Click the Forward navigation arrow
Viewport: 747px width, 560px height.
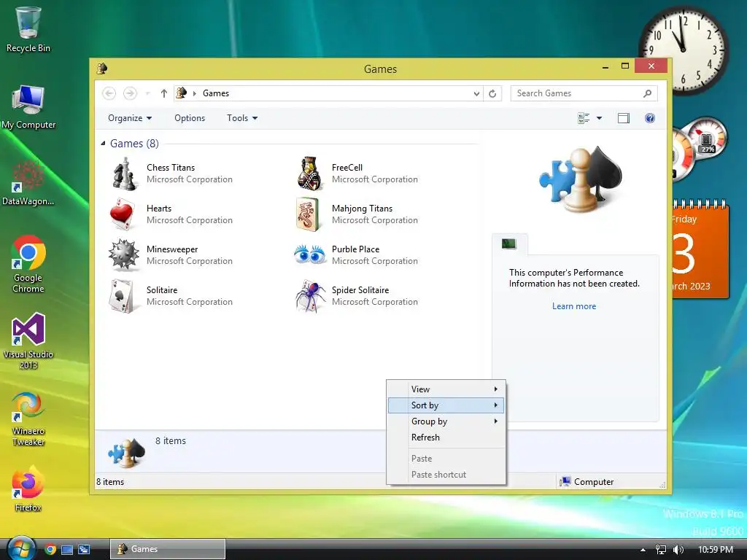(x=130, y=93)
